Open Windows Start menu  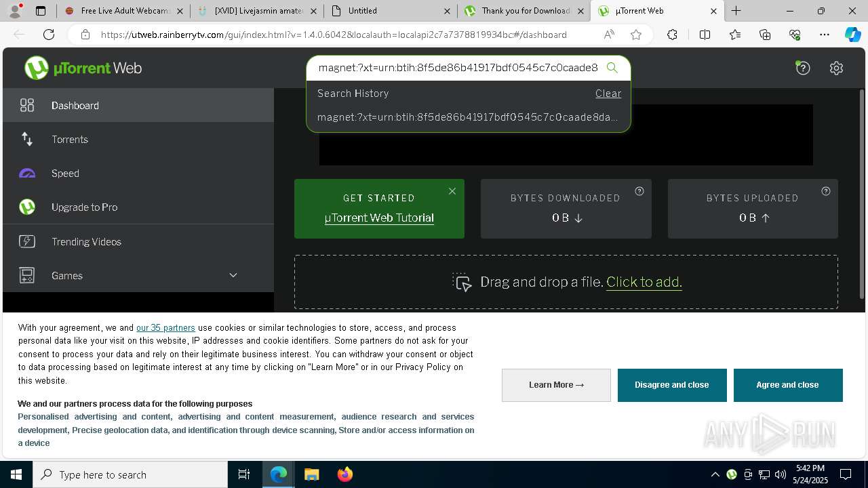[16, 474]
